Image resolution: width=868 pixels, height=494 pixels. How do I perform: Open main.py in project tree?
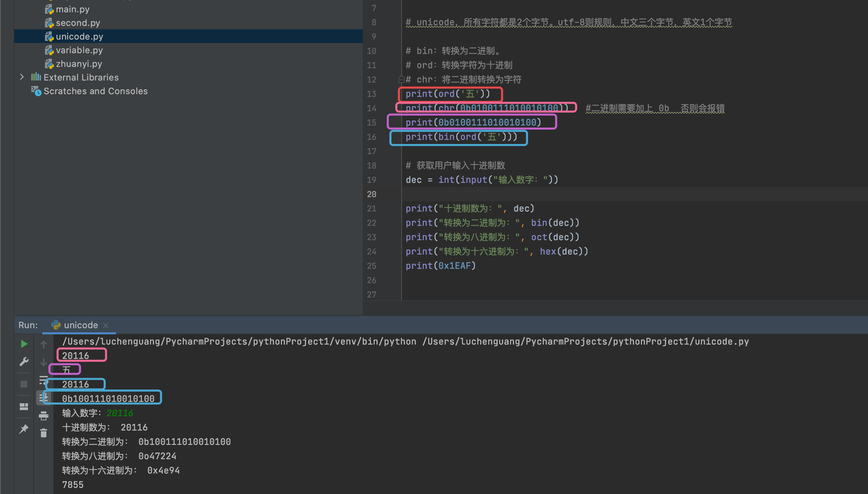tap(73, 9)
